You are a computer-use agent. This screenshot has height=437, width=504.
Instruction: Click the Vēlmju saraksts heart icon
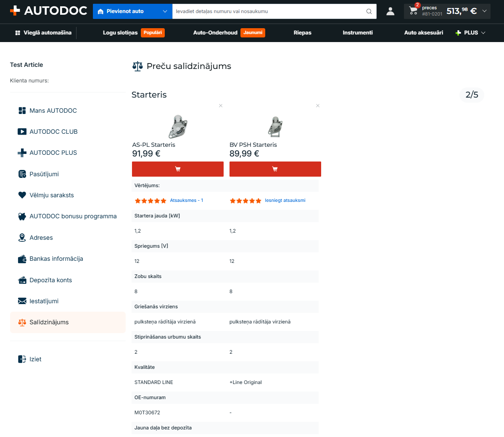(x=22, y=195)
